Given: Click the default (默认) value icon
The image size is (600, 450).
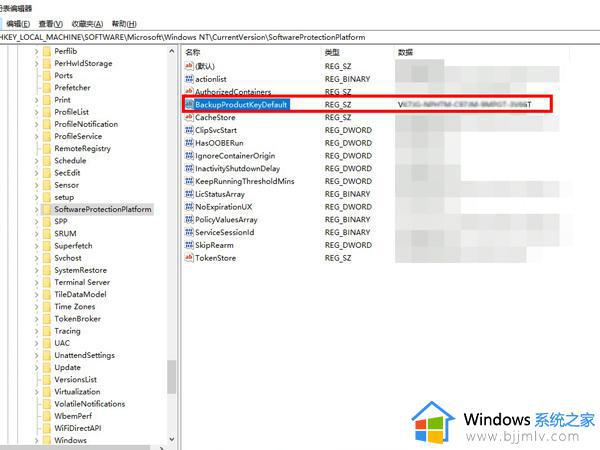Looking at the screenshot, I should [x=189, y=66].
